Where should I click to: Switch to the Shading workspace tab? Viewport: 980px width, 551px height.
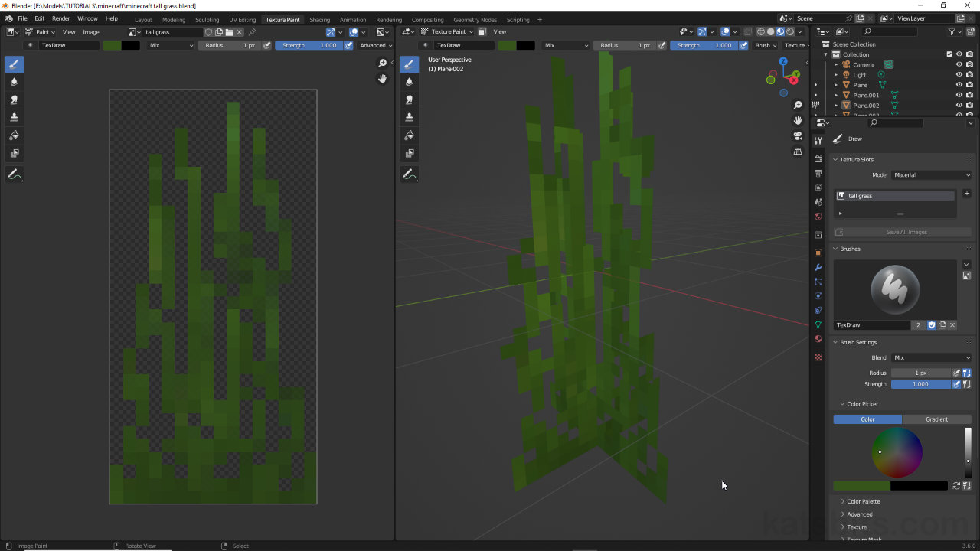tap(319, 19)
